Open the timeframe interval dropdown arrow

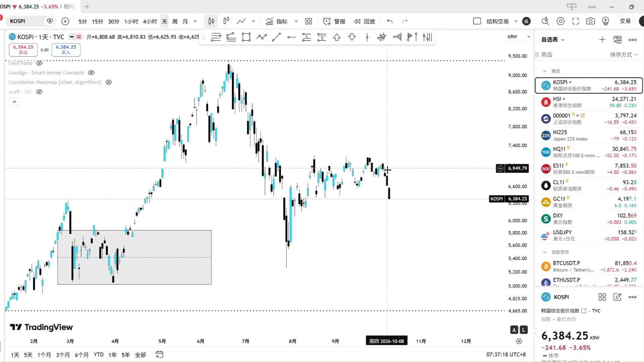(x=195, y=21)
